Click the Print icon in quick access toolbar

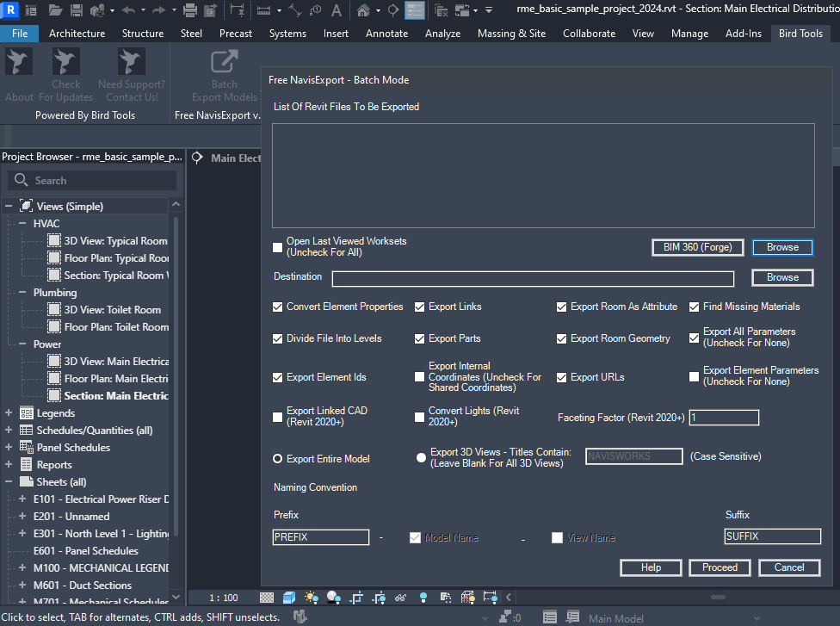pos(190,10)
